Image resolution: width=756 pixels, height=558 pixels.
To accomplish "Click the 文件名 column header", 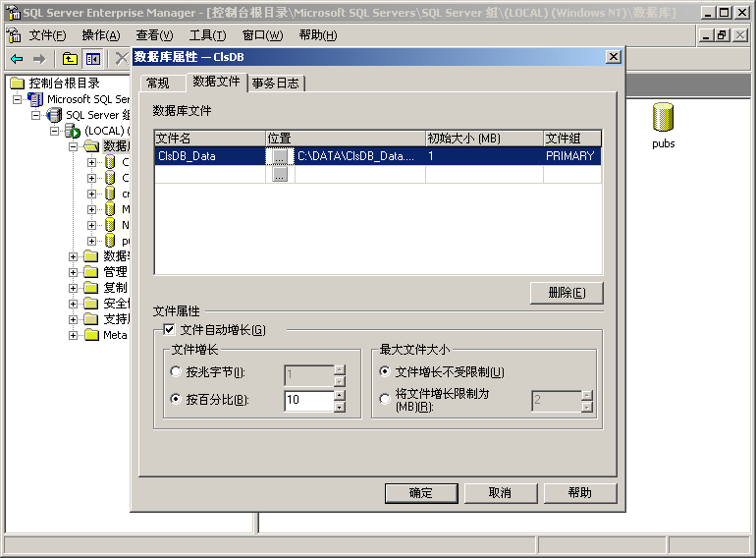I will [x=210, y=139].
